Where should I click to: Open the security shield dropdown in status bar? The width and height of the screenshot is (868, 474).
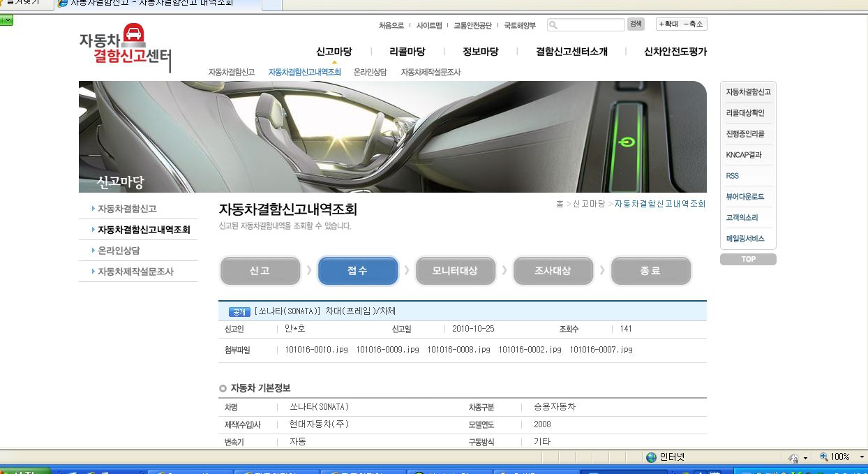pos(805,458)
